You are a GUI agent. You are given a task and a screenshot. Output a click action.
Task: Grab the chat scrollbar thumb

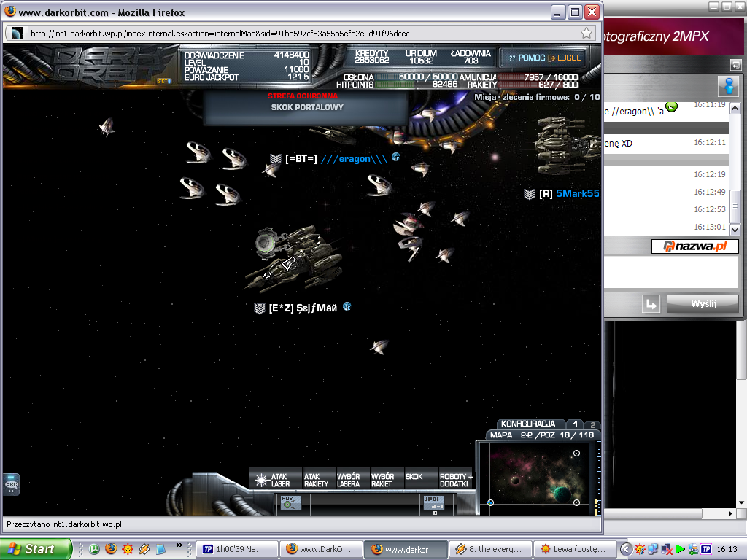pos(735,206)
